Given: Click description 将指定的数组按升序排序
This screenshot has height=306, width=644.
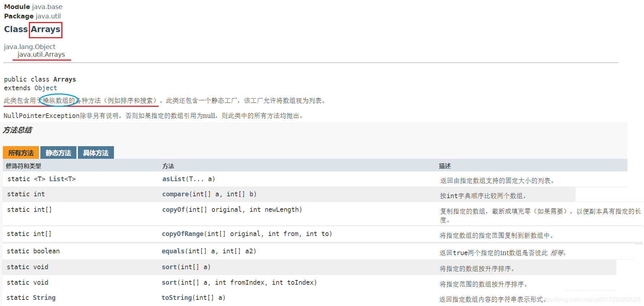Looking at the screenshot, I should (x=477, y=269).
